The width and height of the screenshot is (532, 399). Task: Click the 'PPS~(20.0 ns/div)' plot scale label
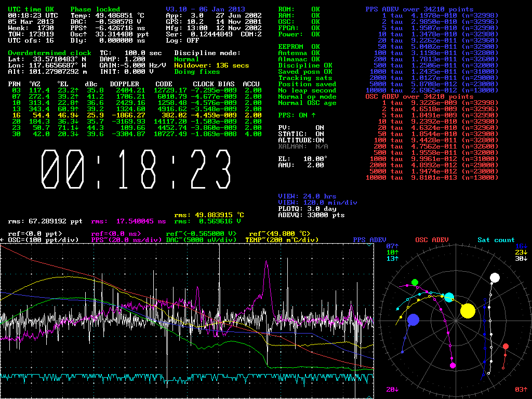click(127, 240)
